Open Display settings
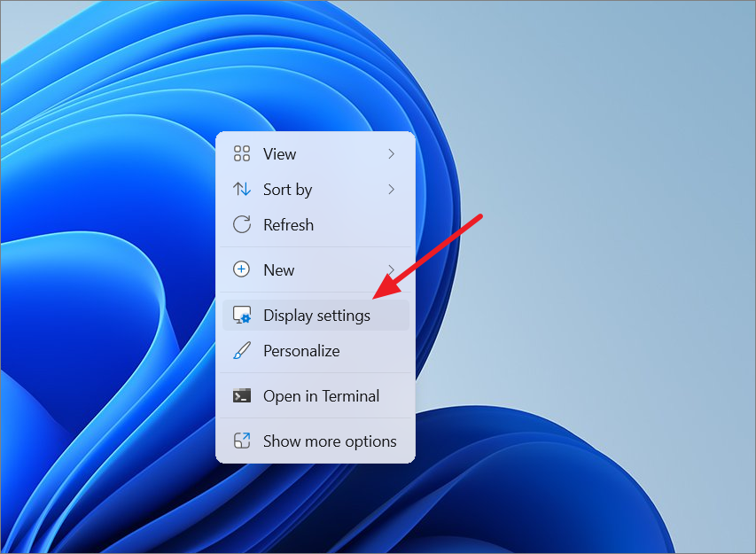This screenshot has width=756, height=554. coord(316,315)
